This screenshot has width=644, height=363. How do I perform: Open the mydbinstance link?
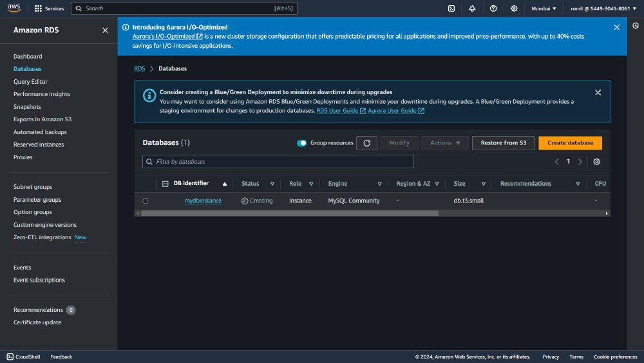coord(203,201)
